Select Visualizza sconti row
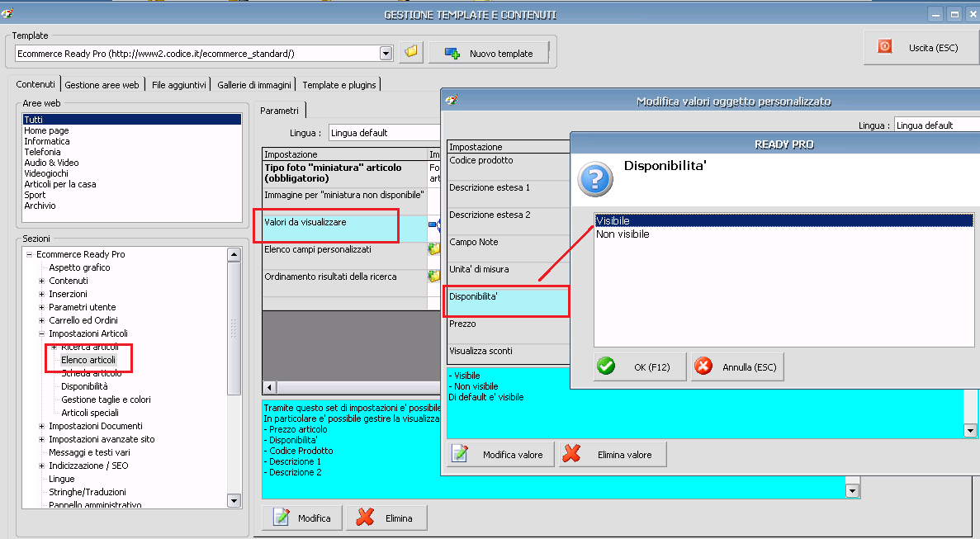This screenshot has width=980, height=539. [x=509, y=353]
